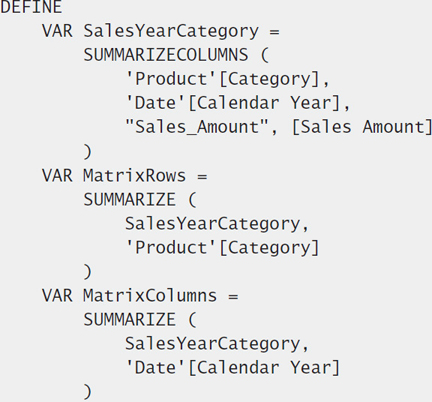Click SalesYearCategory argument under MatrixRows
The width and height of the screenshot is (432, 402).
click(x=213, y=223)
